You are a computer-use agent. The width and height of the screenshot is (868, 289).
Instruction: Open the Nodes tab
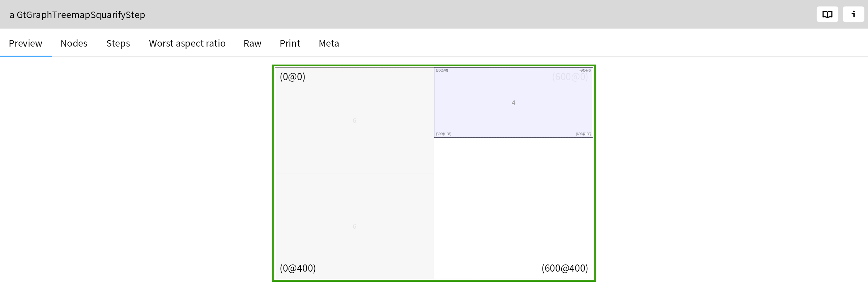point(74,43)
